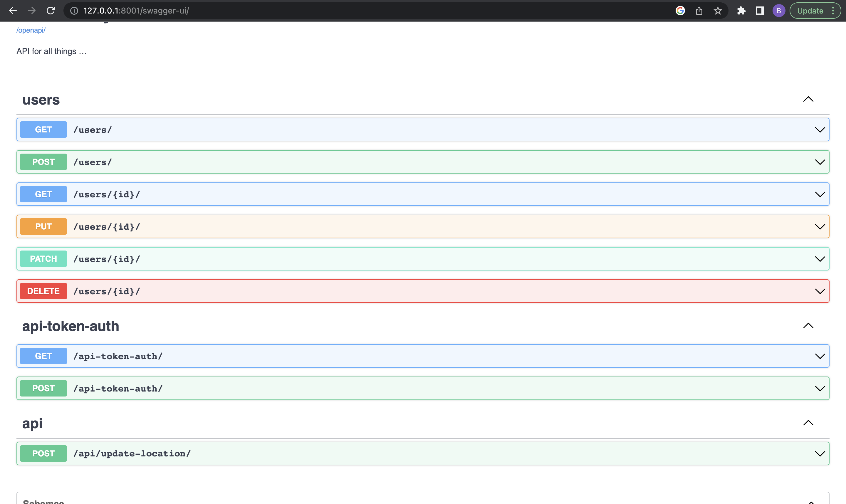
Task: Open the side panel icon
Action: [x=760, y=11]
